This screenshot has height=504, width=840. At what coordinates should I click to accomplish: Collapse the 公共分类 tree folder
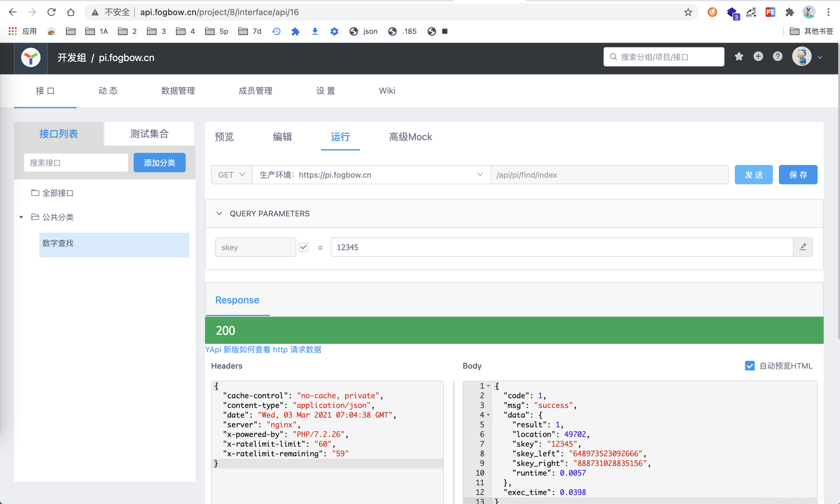(x=21, y=217)
